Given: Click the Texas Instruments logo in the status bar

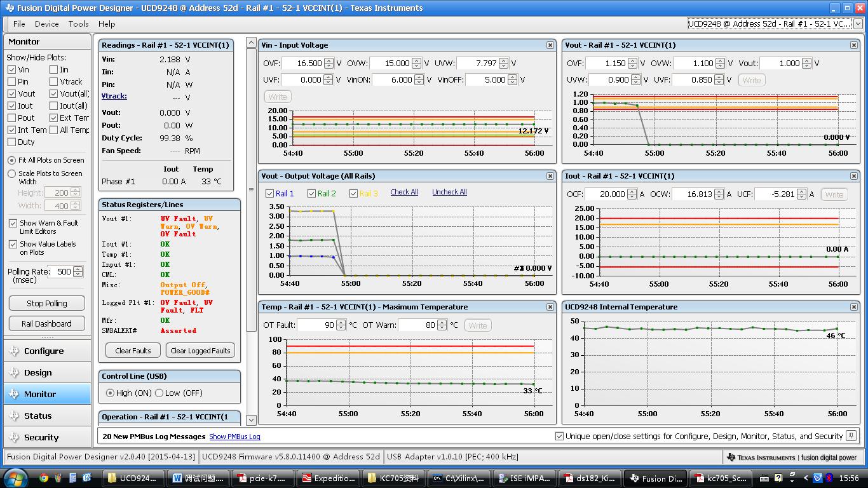Looking at the screenshot, I should pyautogui.click(x=792, y=457).
